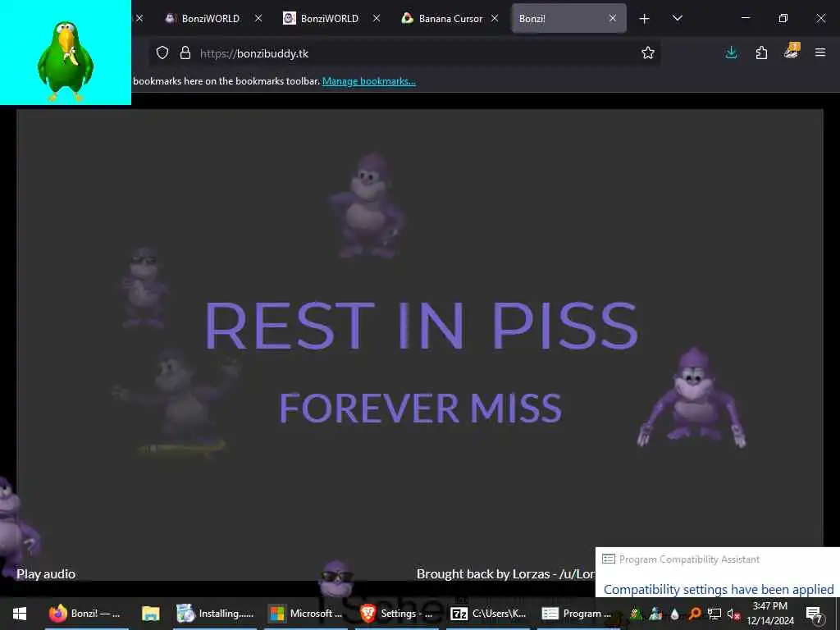Image resolution: width=840 pixels, height=630 pixels.
Task: Open the Firefox hamburger menu
Action: coord(820,52)
